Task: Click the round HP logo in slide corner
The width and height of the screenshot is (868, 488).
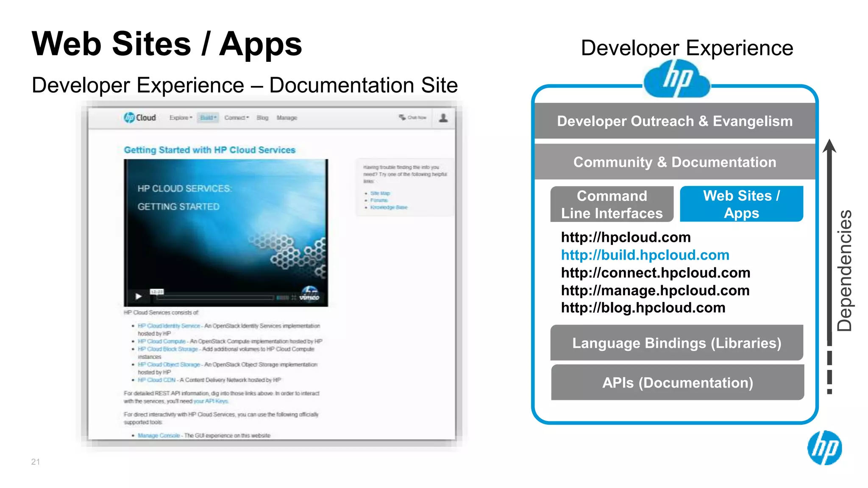Action: (x=824, y=448)
